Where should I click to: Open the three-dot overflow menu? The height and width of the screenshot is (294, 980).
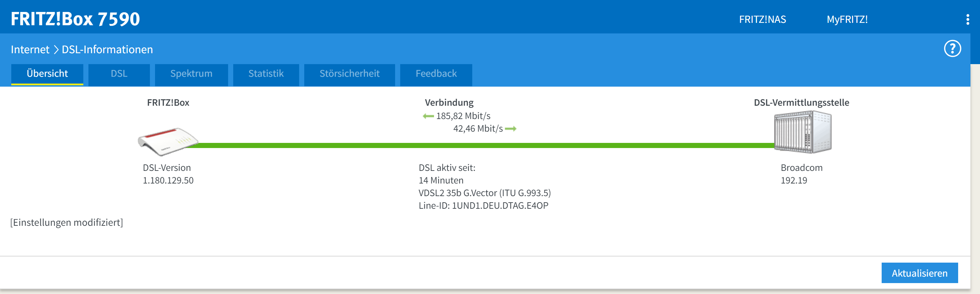pos(967,19)
